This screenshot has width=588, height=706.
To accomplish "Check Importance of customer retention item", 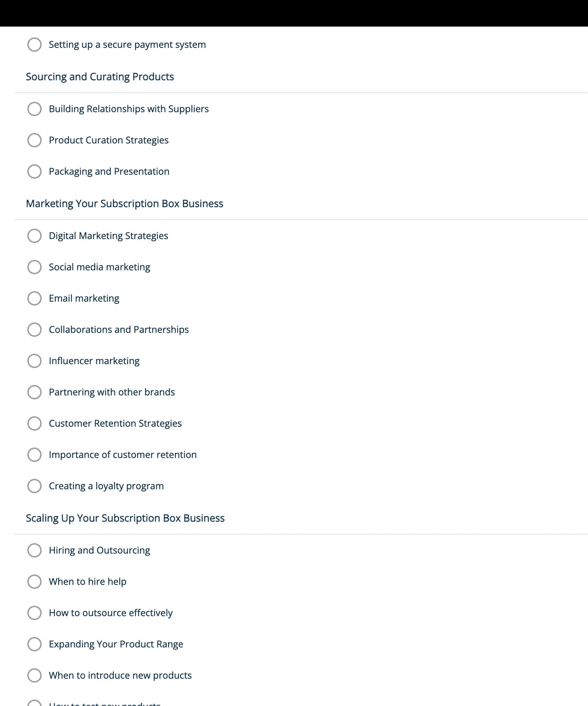I will tap(34, 455).
